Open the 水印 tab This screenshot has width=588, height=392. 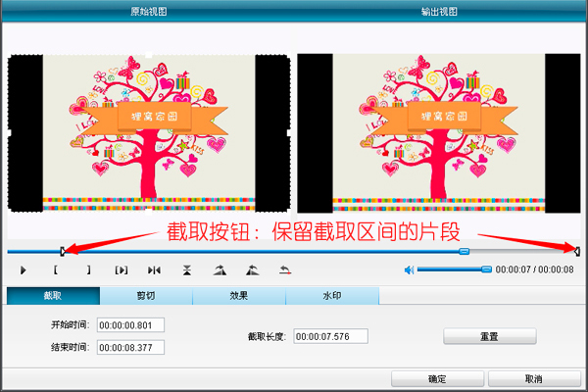(x=332, y=296)
